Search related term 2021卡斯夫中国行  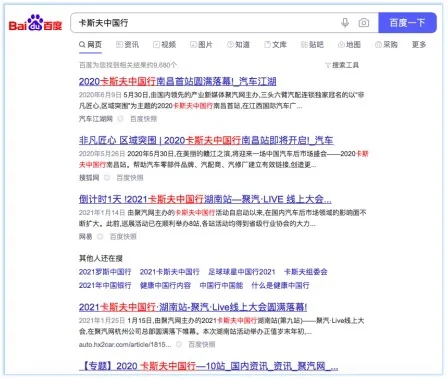coord(170,272)
